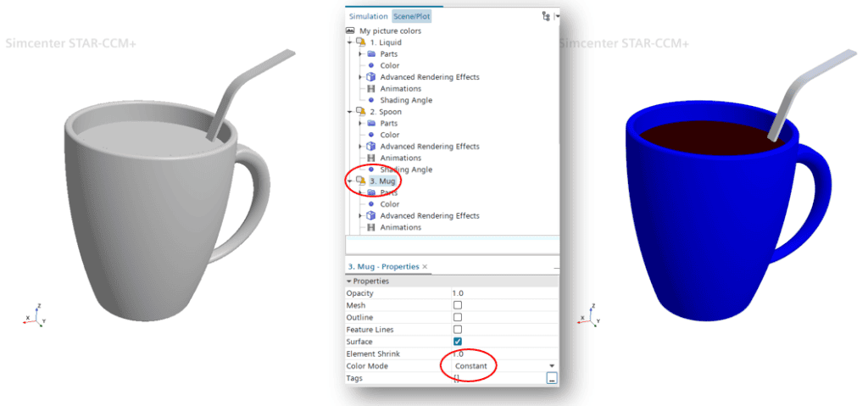Click the XYZ axes triad in gray mug scene

pos(35,315)
